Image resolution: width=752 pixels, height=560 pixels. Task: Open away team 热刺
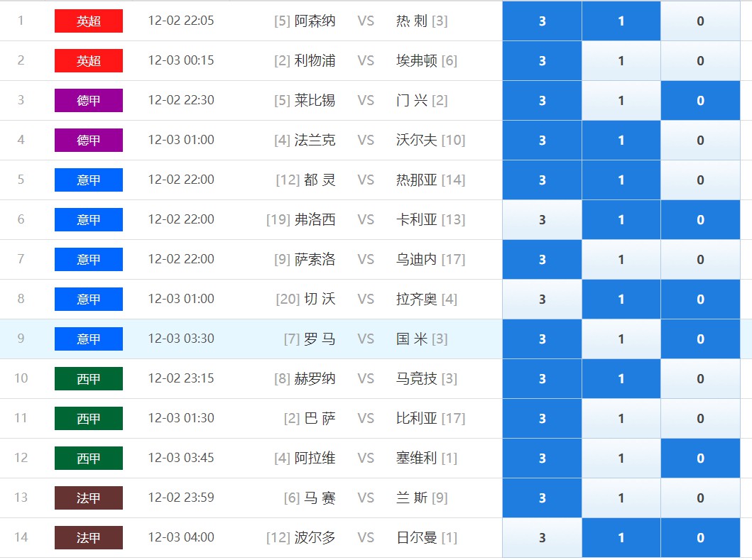point(411,21)
